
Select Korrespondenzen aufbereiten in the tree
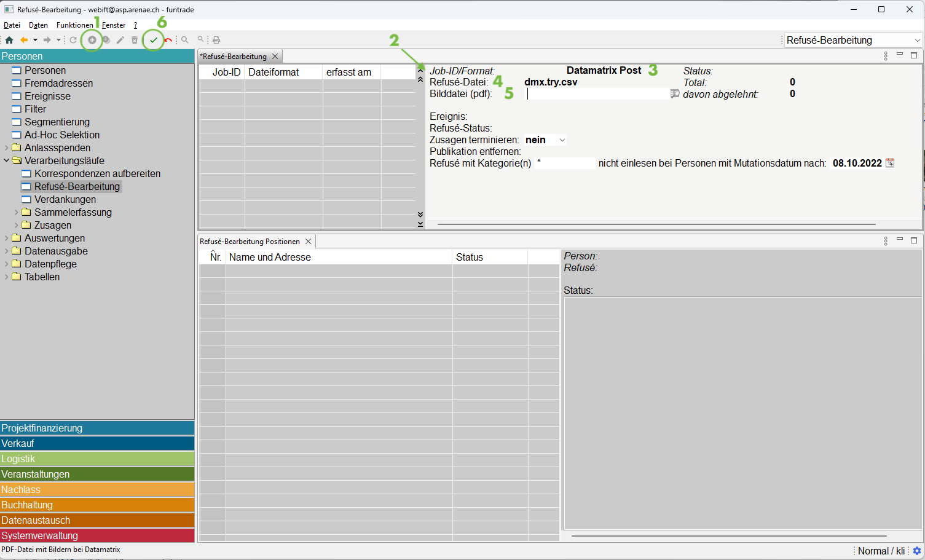point(97,173)
